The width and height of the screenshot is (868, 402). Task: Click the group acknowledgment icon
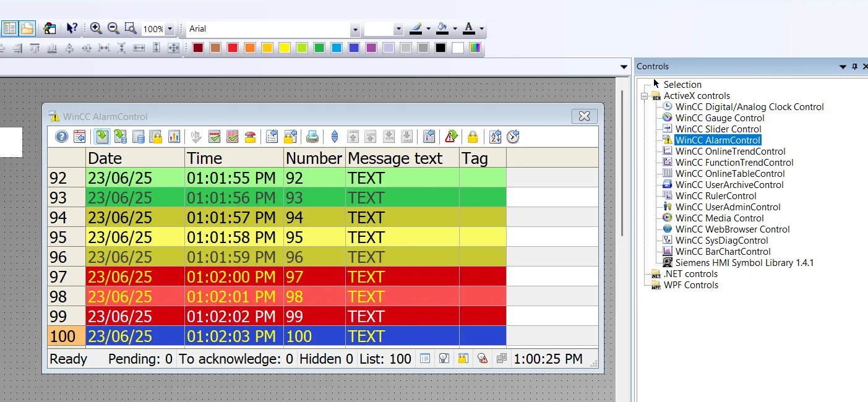[233, 137]
